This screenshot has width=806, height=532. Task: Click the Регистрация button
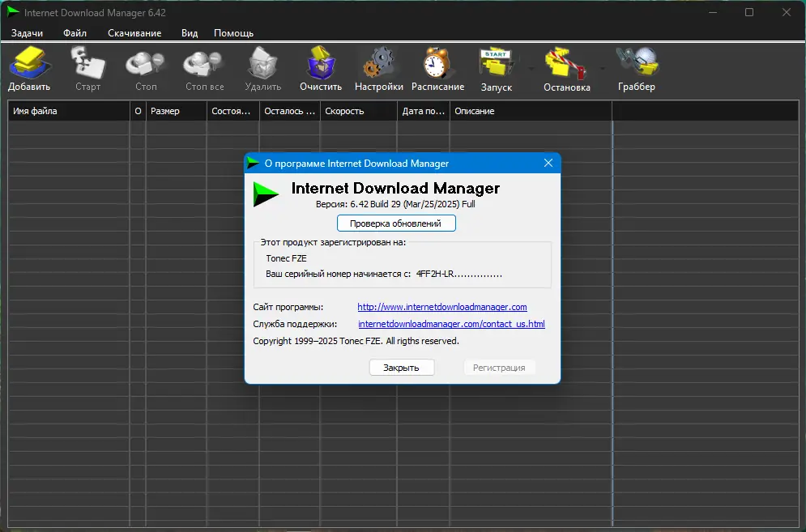499,368
